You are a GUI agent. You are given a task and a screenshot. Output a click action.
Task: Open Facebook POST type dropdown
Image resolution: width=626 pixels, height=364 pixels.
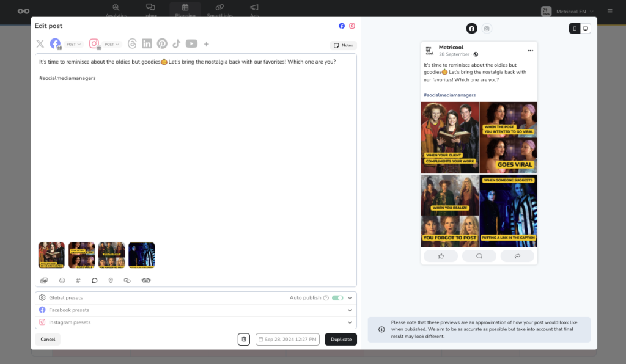click(x=74, y=44)
